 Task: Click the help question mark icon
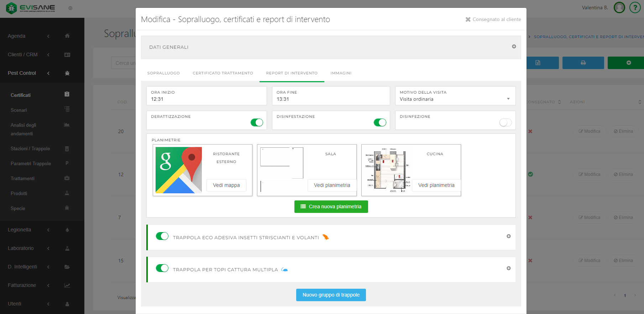(635, 7)
